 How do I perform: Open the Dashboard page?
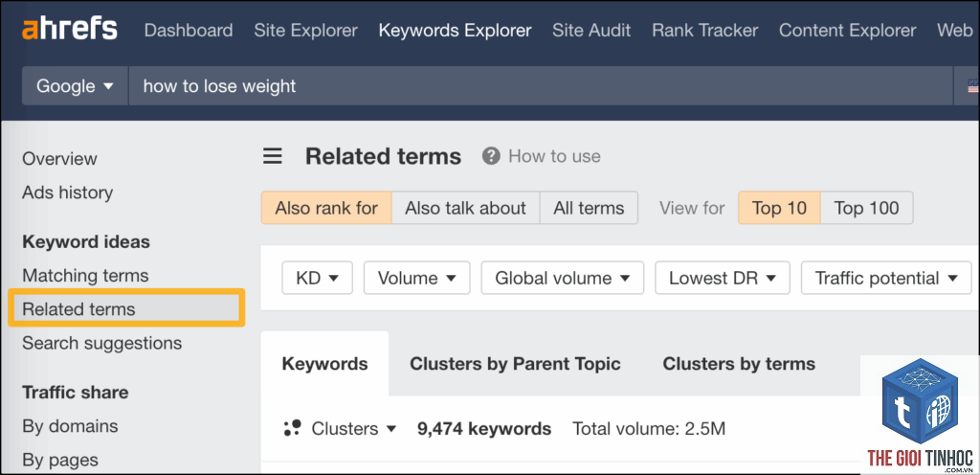(189, 30)
